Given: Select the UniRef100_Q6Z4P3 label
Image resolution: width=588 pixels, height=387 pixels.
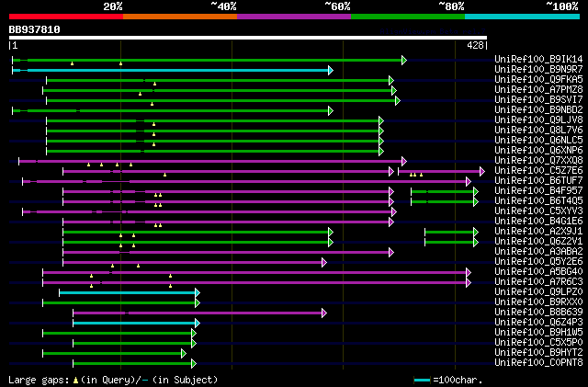Looking at the screenshot, I should point(538,323).
